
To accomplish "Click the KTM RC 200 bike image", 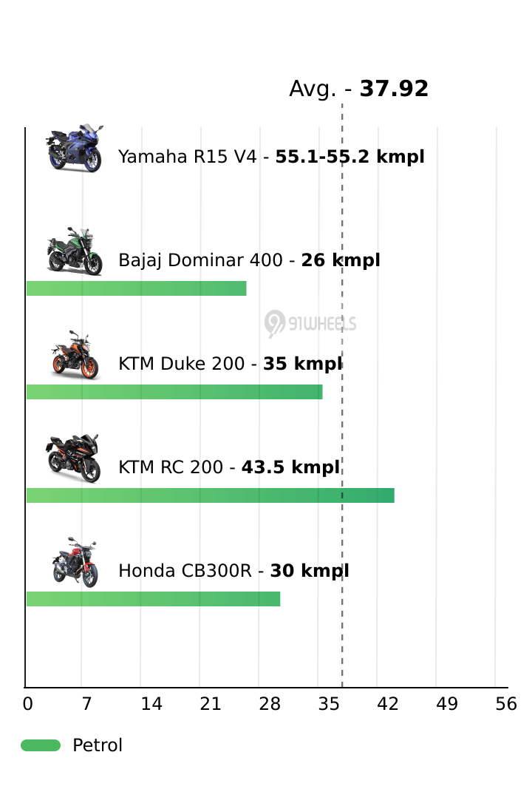I will 74,459.
